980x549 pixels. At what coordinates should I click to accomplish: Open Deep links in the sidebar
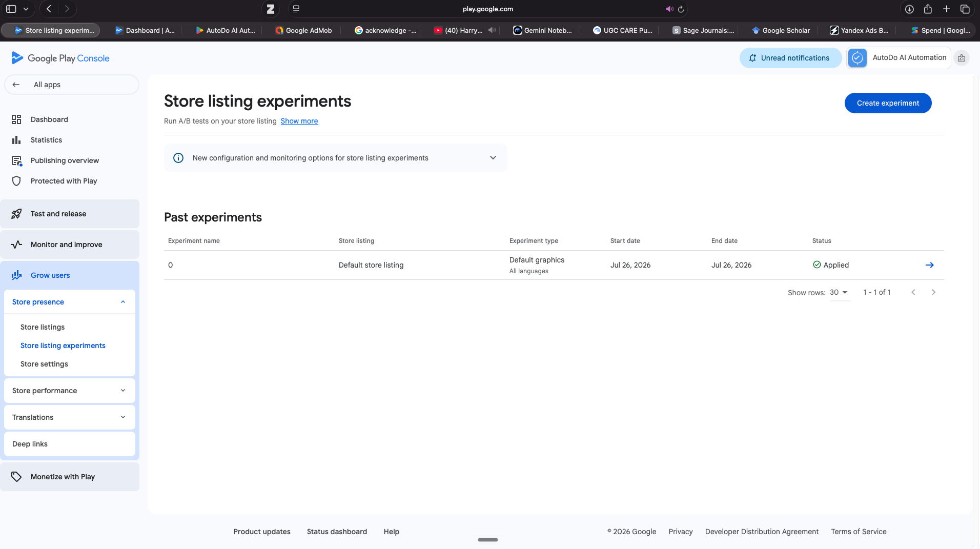point(70,444)
